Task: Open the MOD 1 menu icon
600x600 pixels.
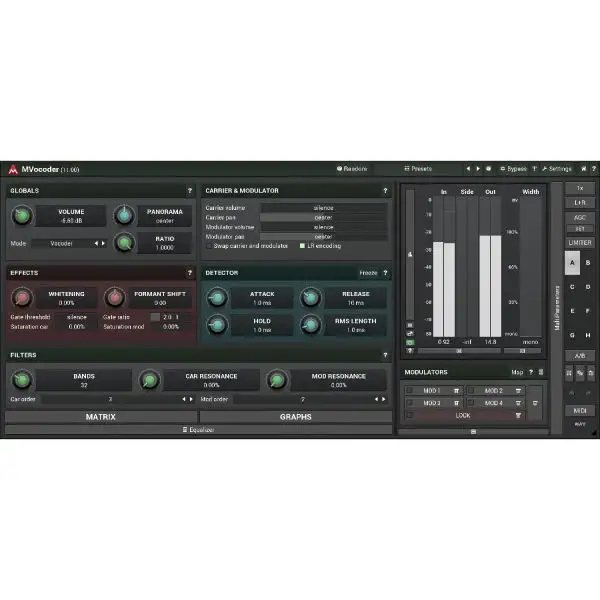Action: pos(457,391)
